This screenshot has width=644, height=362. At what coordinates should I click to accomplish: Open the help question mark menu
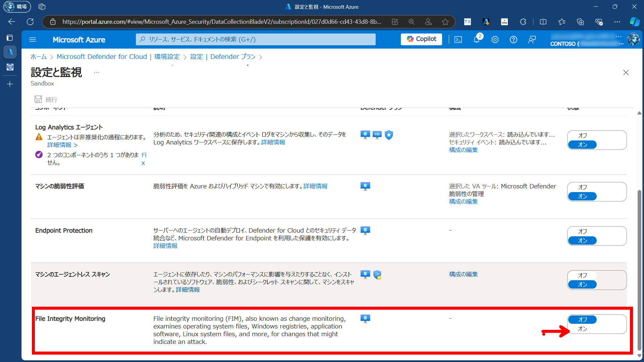pos(514,40)
